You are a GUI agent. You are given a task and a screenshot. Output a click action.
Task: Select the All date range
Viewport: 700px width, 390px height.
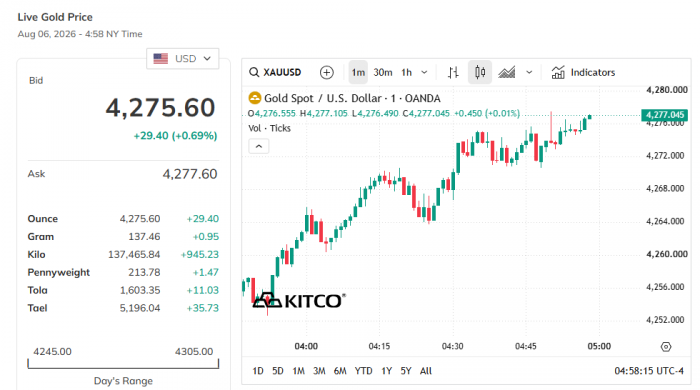click(x=426, y=371)
